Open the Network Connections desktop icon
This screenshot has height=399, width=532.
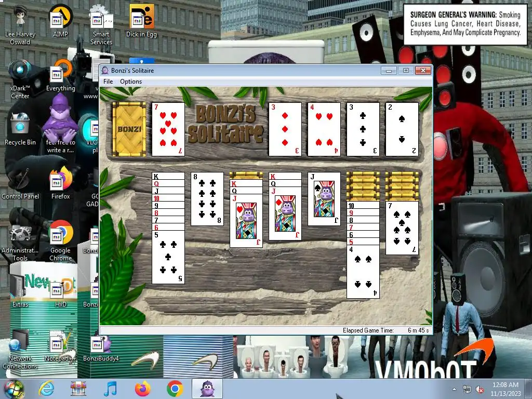(x=20, y=350)
